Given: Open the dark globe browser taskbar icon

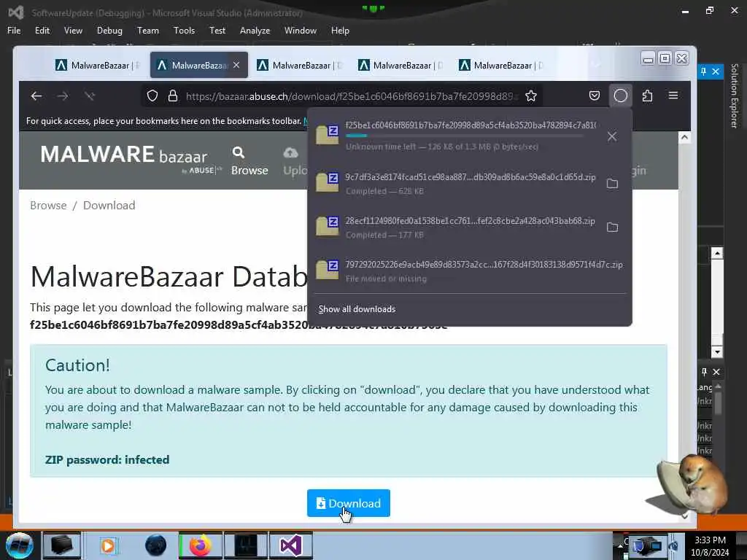Looking at the screenshot, I should click(156, 545).
